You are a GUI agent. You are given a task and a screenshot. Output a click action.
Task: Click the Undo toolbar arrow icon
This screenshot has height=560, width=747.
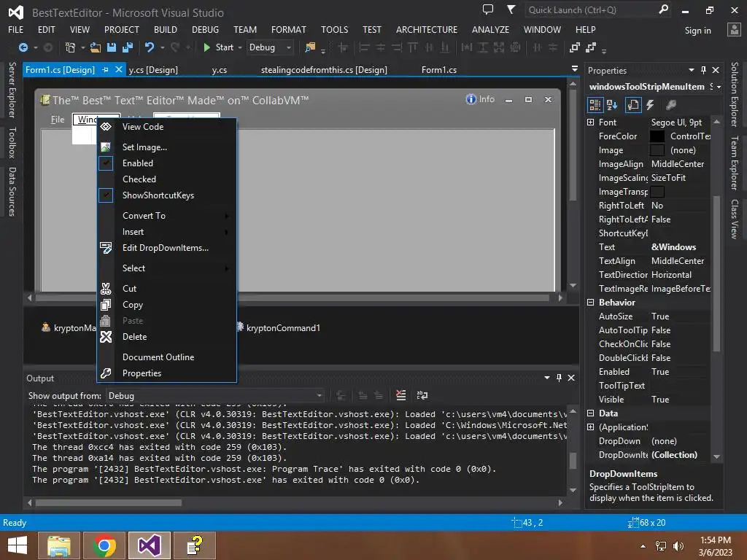coord(150,47)
